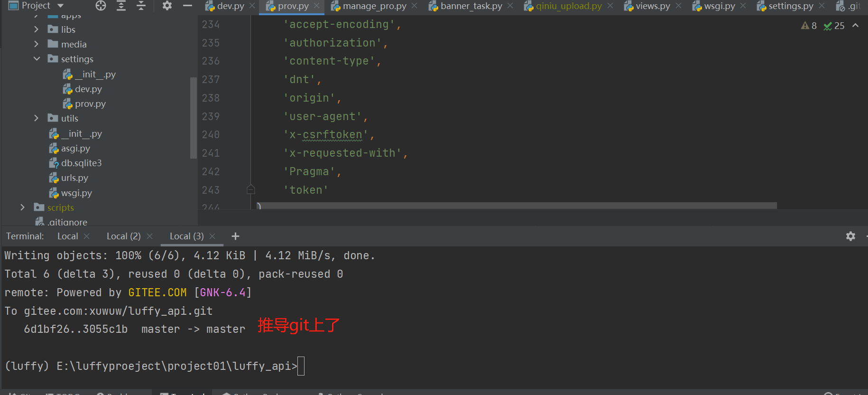The width and height of the screenshot is (868, 395).
Task: Open __init__.py under settings folder
Action: coord(89,74)
